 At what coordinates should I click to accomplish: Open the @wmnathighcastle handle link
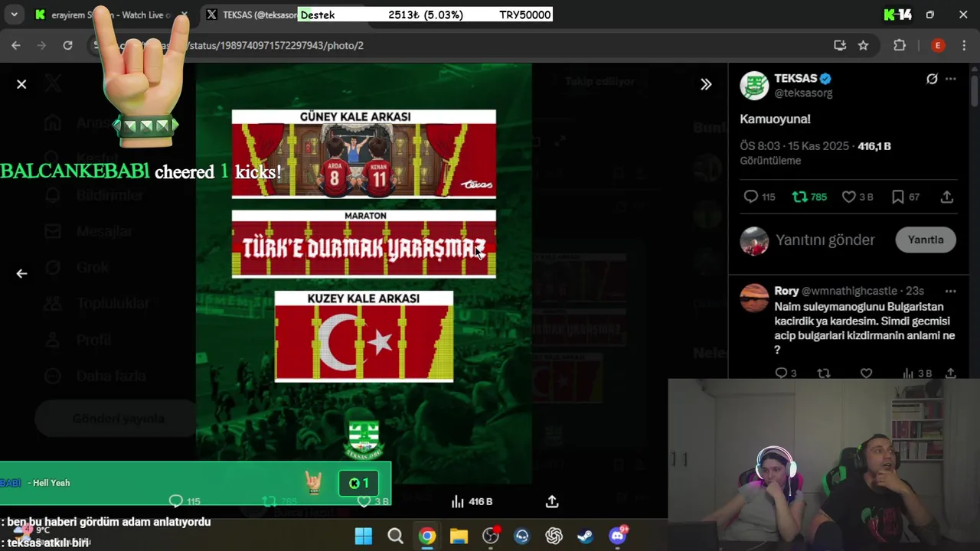(849, 291)
